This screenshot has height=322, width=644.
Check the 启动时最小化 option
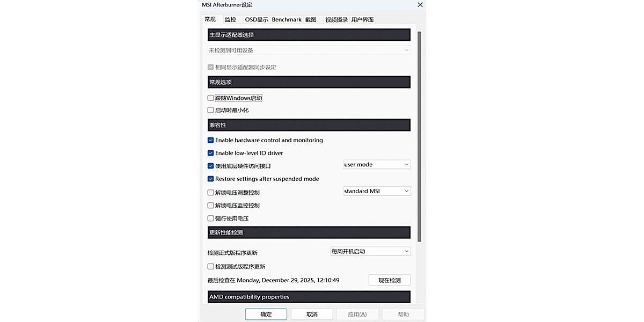(x=211, y=110)
